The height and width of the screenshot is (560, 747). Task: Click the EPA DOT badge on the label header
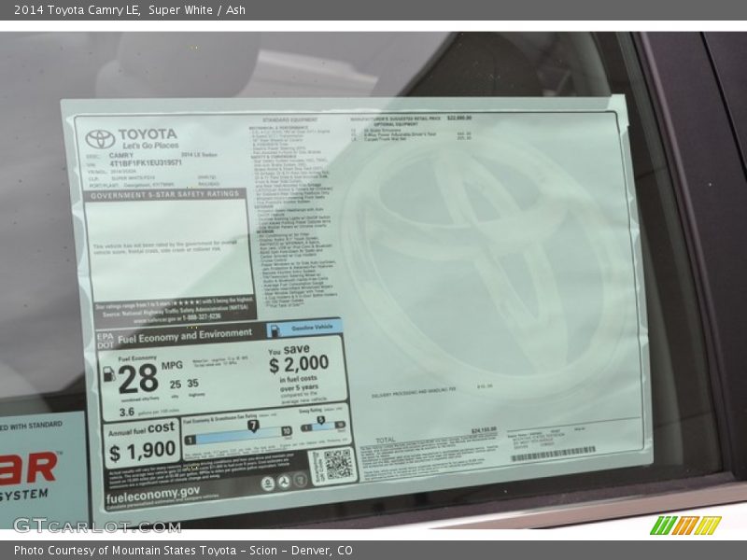click(x=104, y=339)
